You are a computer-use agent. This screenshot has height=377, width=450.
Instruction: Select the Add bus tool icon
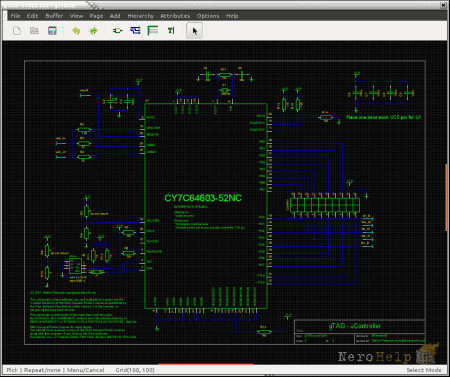[153, 31]
